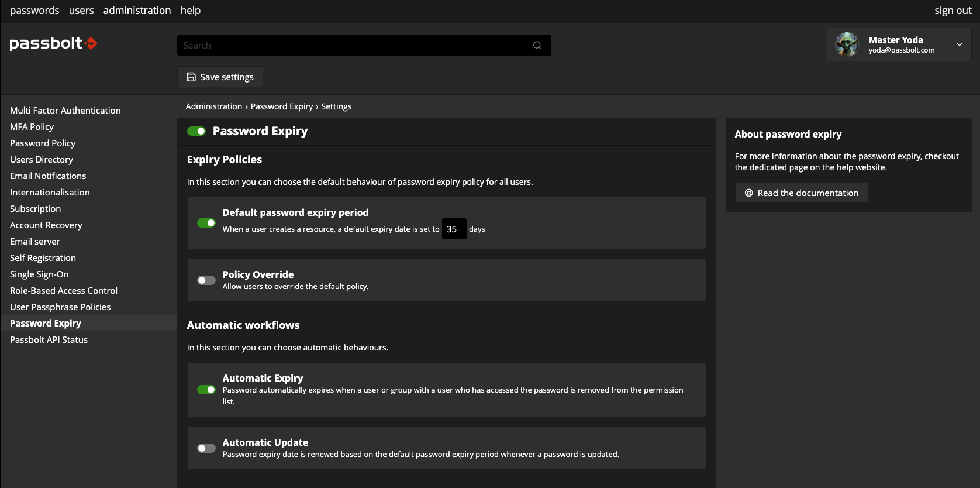Disable Default password expiry period toggle
This screenshot has height=488, width=980.
[206, 223]
